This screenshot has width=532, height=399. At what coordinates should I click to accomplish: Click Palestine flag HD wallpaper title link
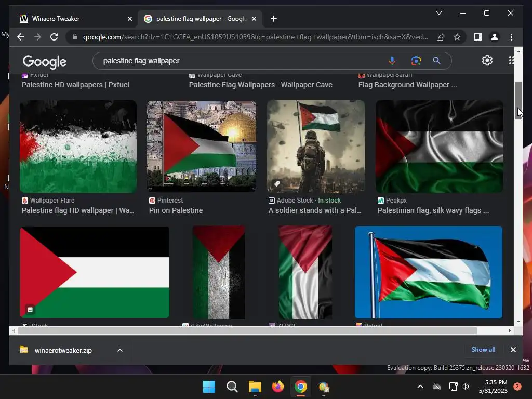coord(78,211)
